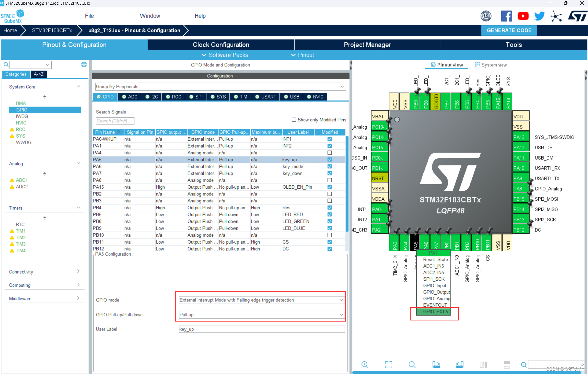Uncheck the Modified checkbox for PA15
Viewport: 588px width, 374px height.
click(329, 187)
